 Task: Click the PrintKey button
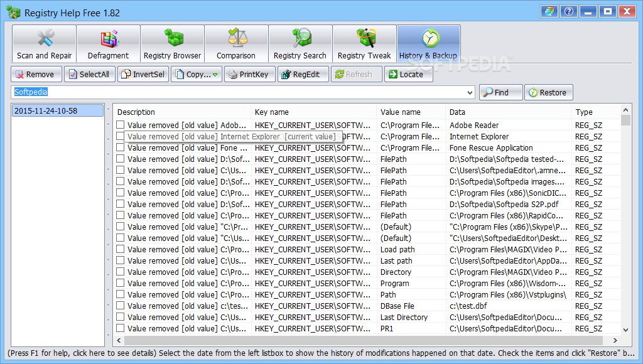250,74
